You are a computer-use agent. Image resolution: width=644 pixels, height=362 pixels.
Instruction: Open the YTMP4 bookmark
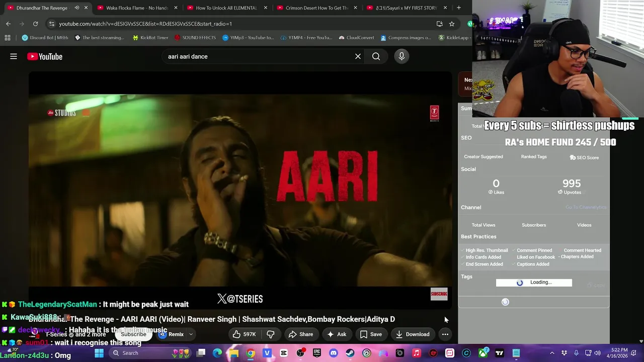306,38
